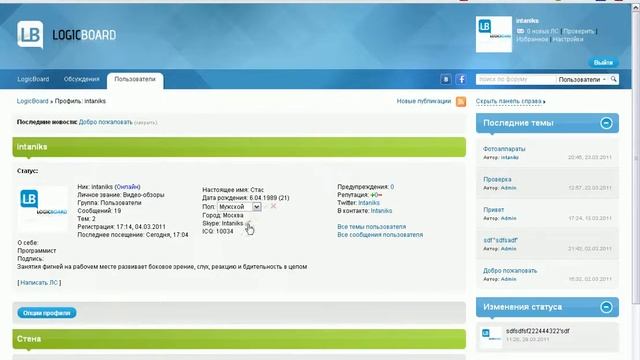640x360 pixels.
Task: Open the Facebook social icon
Action: click(461, 79)
